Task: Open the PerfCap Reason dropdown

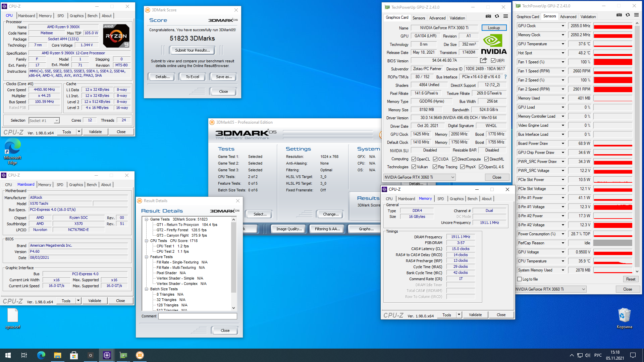Action: pyautogui.click(x=563, y=243)
